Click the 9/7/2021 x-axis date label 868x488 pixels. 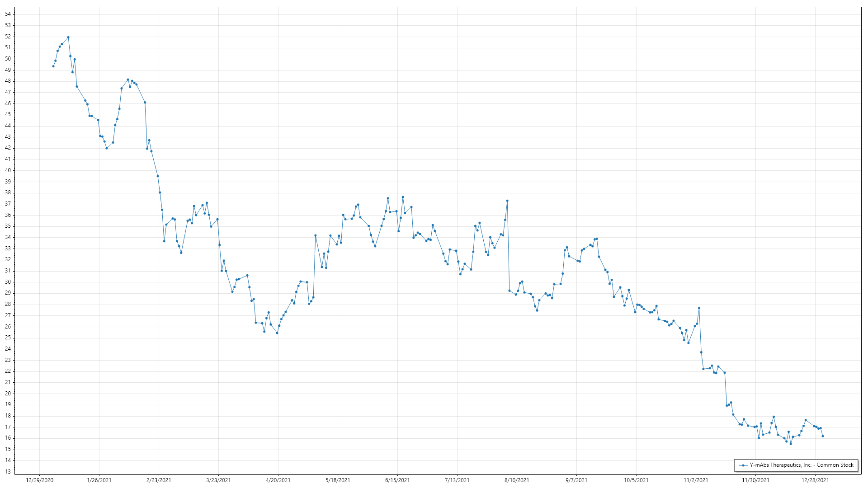(576, 480)
